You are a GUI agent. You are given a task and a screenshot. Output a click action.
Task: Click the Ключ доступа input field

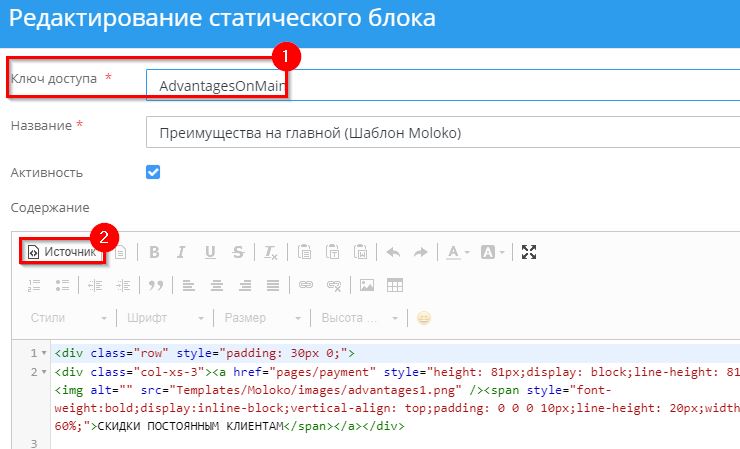440,86
